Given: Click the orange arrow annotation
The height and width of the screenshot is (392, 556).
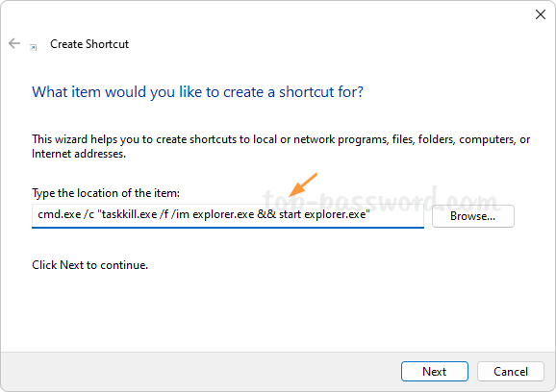Looking at the screenshot, I should pyautogui.click(x=302, y=184).
